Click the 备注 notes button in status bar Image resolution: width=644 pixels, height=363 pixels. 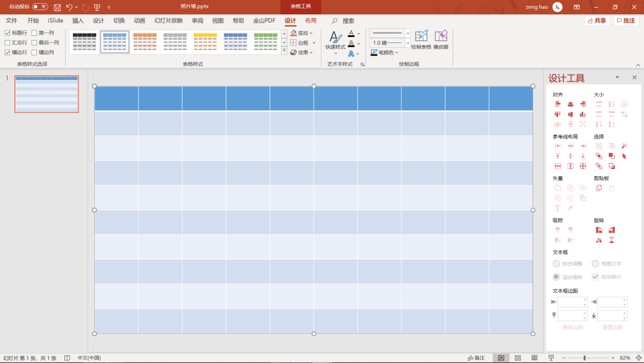tap(476, 358)
